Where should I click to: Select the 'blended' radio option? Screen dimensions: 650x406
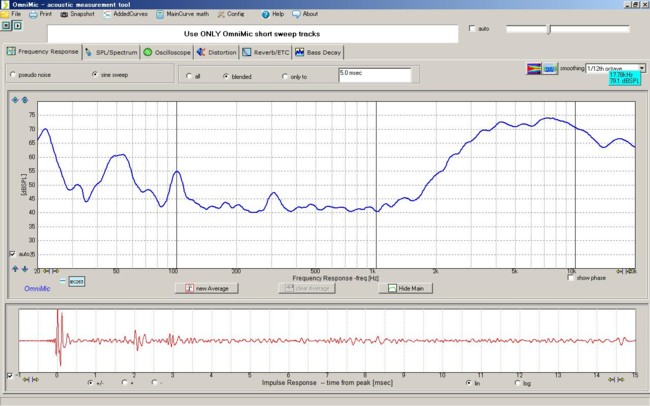(226, 76)
